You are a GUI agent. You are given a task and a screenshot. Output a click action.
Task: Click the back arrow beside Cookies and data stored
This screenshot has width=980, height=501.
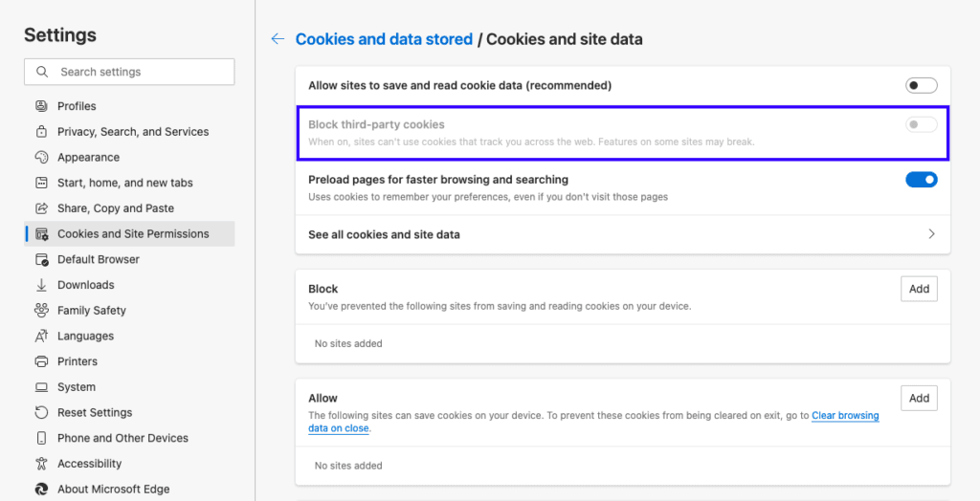pos(278,39)
